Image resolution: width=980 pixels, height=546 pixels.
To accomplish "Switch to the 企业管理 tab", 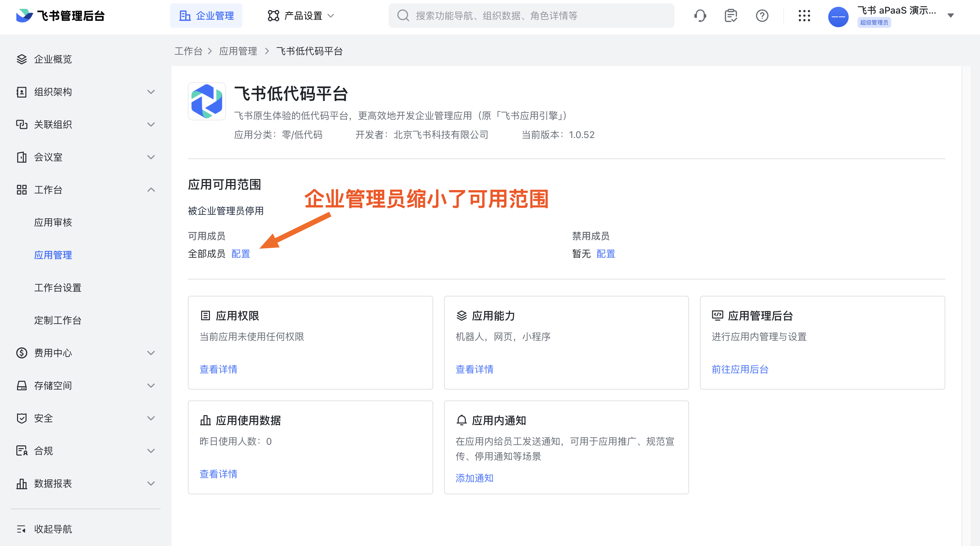I will tap(206, 16).
